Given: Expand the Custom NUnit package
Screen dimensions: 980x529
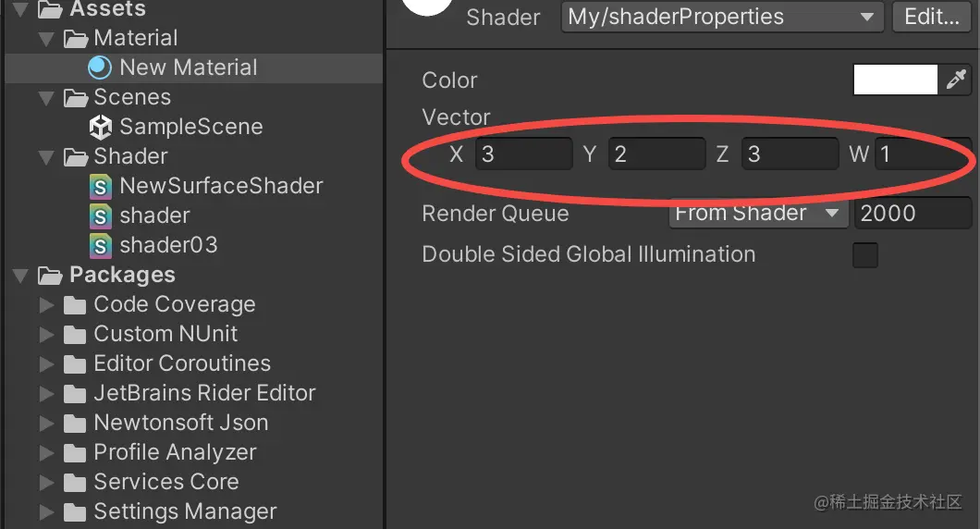Looking at the screenshot, I should coord(46,335).
